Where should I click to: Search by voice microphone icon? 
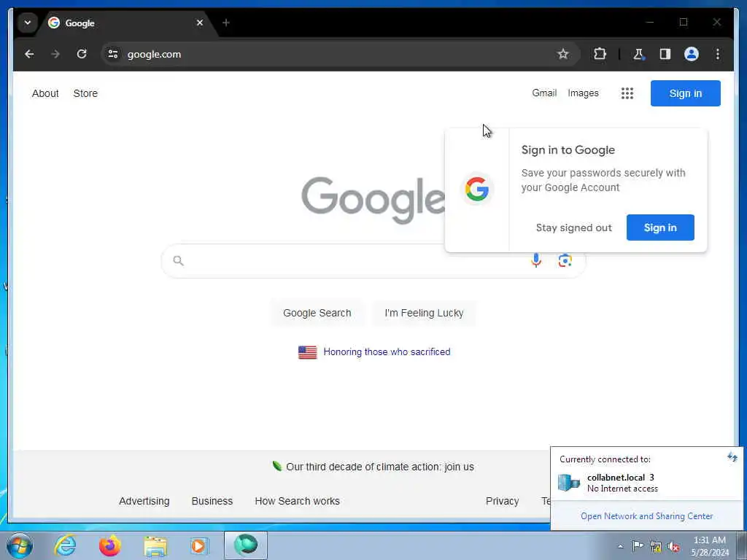point(536,260)
